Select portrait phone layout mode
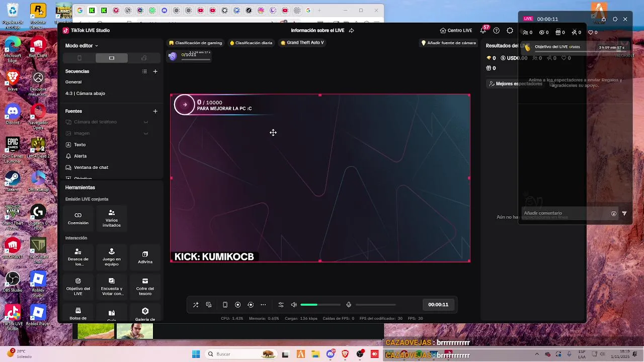The width and height of the screenshot is (644, 362). (x=79, y=58)
